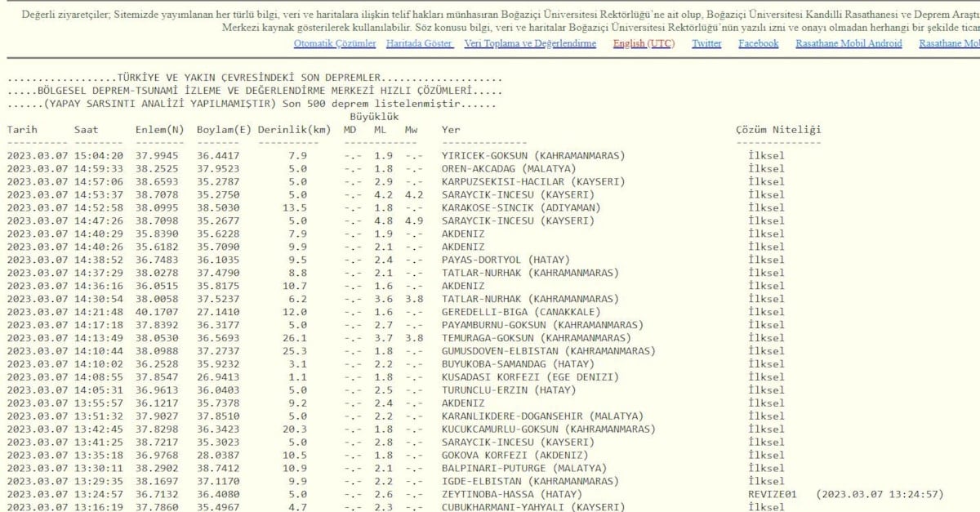This screenshot has height=512, width=980.
Task: Click the CUBUKHARMANI-YAHYALI (KAYSERI) entry
Action: click(533, 507)
